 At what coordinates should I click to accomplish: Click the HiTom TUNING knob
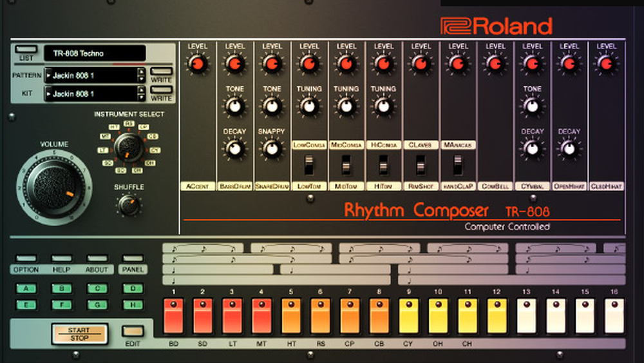click(384, 106)
